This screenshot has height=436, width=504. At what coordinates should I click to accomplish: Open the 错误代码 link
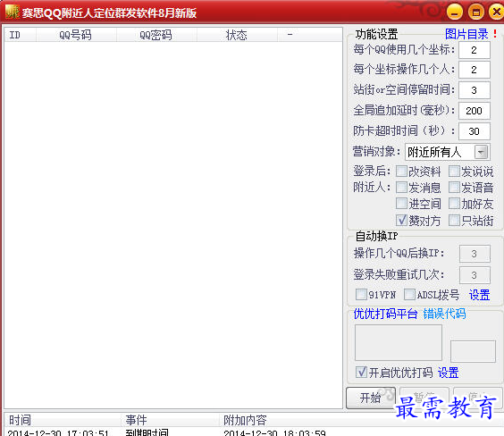[x=444, y=314]
